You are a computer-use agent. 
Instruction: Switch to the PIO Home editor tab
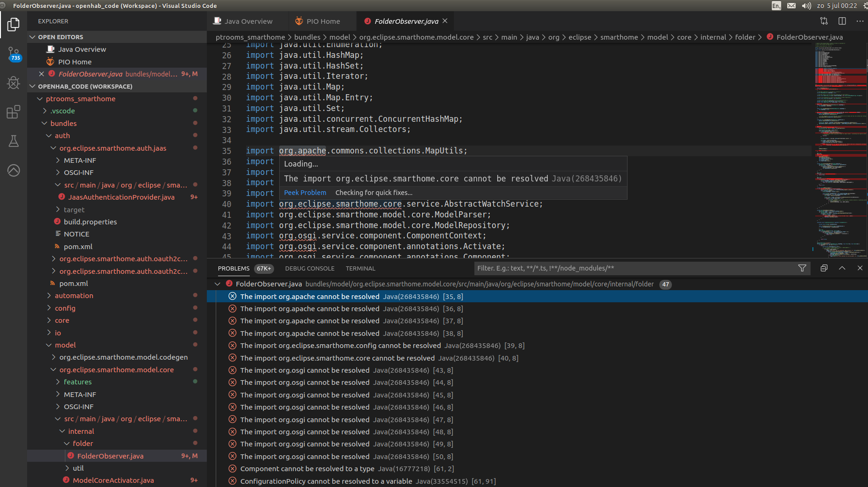coord(323,21)
